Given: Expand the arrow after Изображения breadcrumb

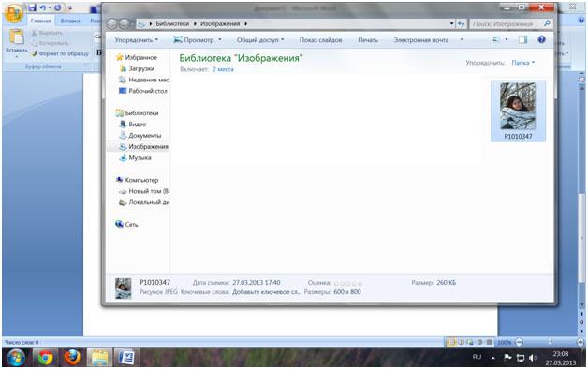Looking at the screenshot, I should [245, 23].
